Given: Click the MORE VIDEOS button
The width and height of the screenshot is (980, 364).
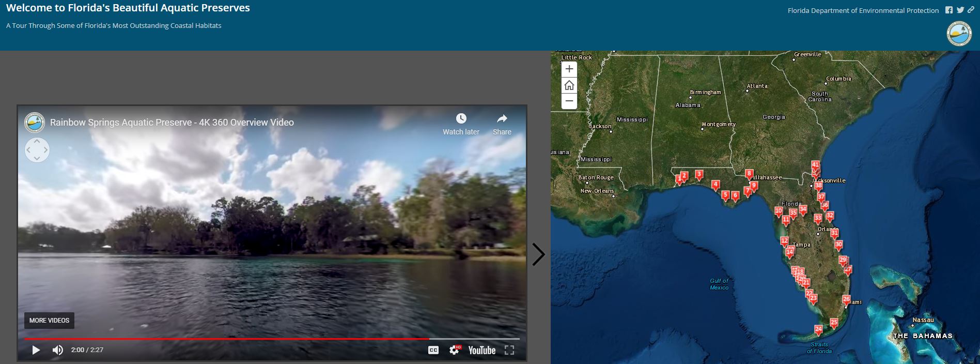Looking at the screenshot, I should point(49,321).
